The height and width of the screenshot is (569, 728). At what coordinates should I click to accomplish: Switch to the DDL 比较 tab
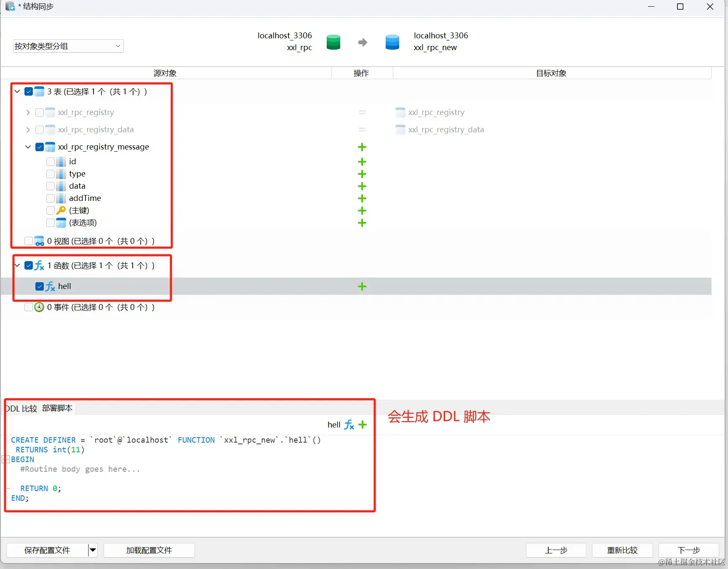click(x=21, y=409)
